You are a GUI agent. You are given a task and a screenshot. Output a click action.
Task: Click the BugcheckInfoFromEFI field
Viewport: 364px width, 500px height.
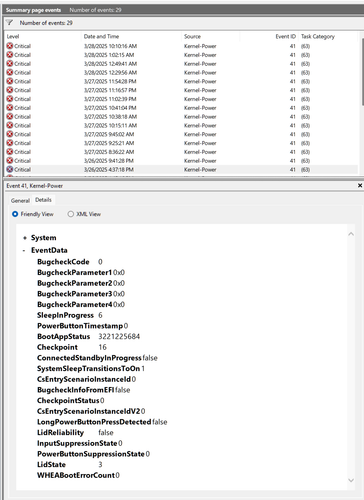point(83,390)
